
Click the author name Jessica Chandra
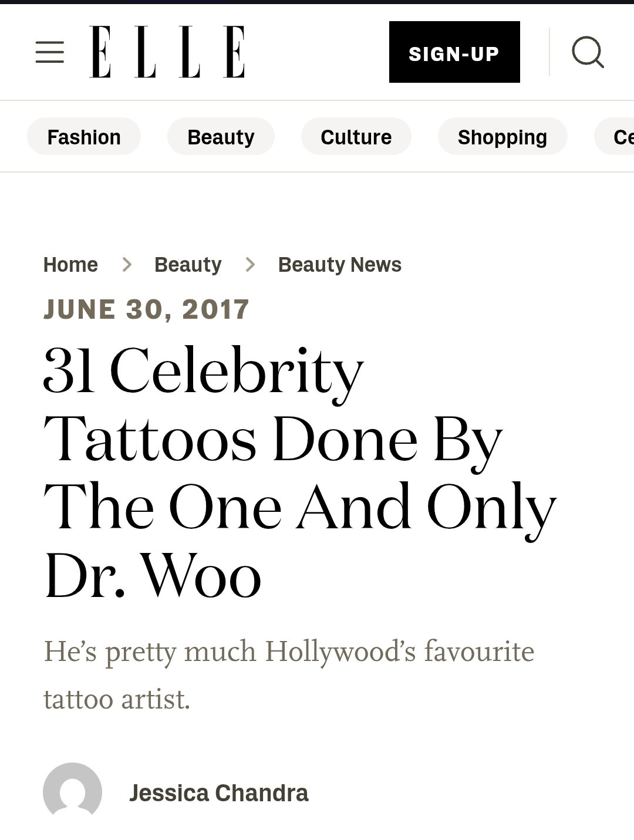coord(218,793)
